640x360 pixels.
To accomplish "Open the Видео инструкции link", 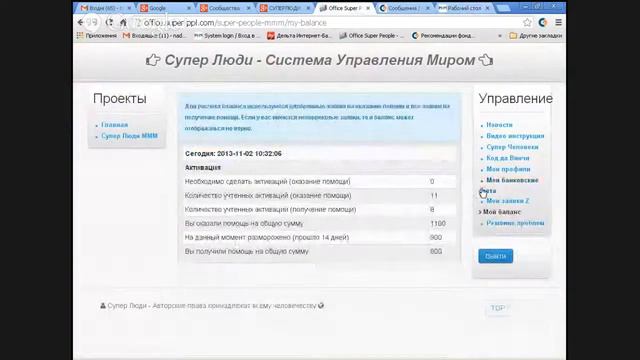I will [x=515, y=136].
